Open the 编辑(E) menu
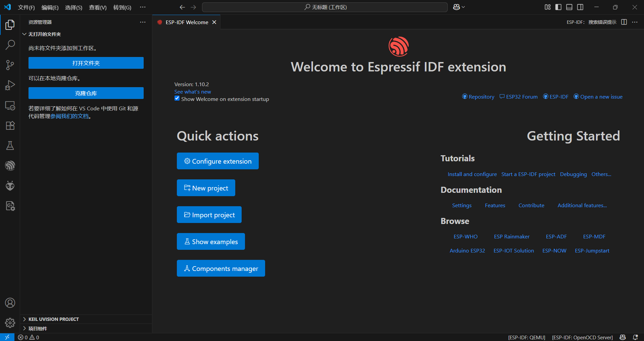The height and width of the screenshot is (341, 644). (x=50, y=7)
